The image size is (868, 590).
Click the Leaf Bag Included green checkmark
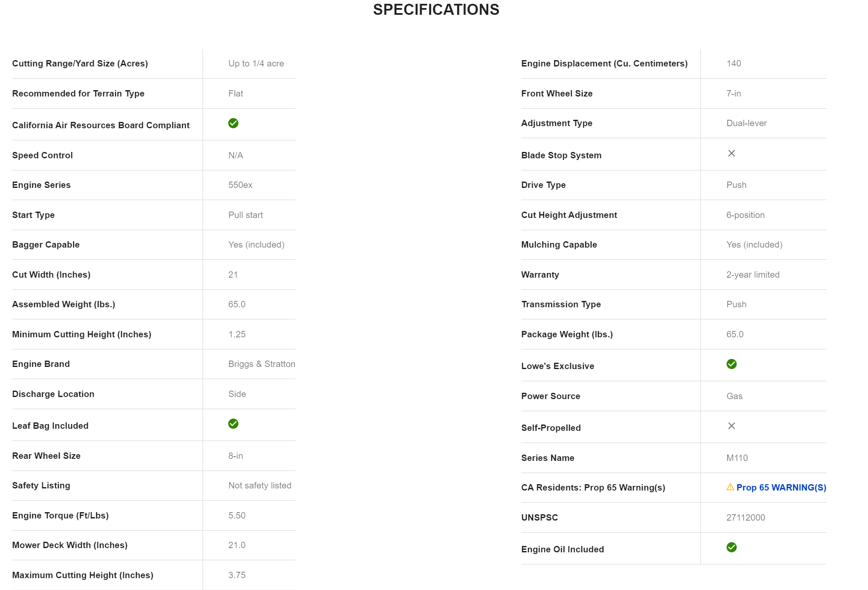pos(233,424)
